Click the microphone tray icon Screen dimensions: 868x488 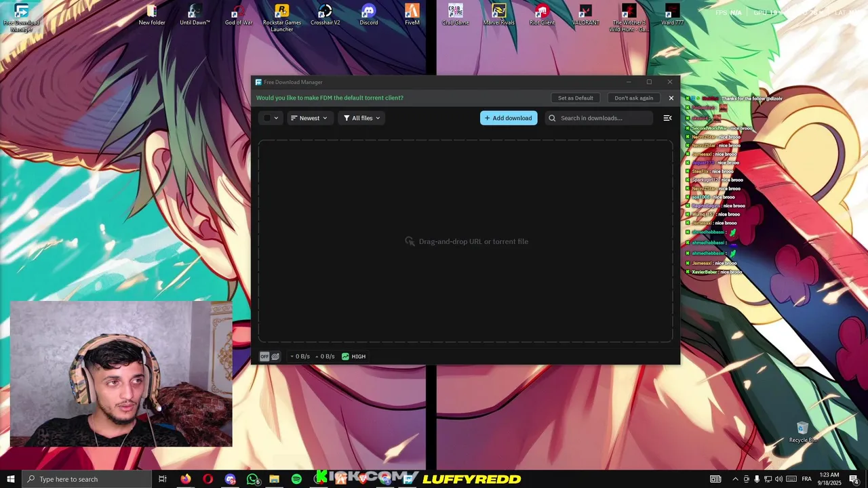pos(757,479)
